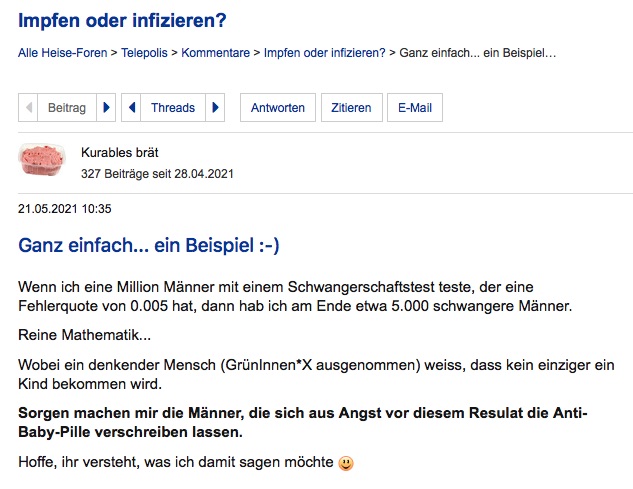Open the main heading "Impfen oder infizieren?"
The image size is (633, 489).
tap(122, 21)
